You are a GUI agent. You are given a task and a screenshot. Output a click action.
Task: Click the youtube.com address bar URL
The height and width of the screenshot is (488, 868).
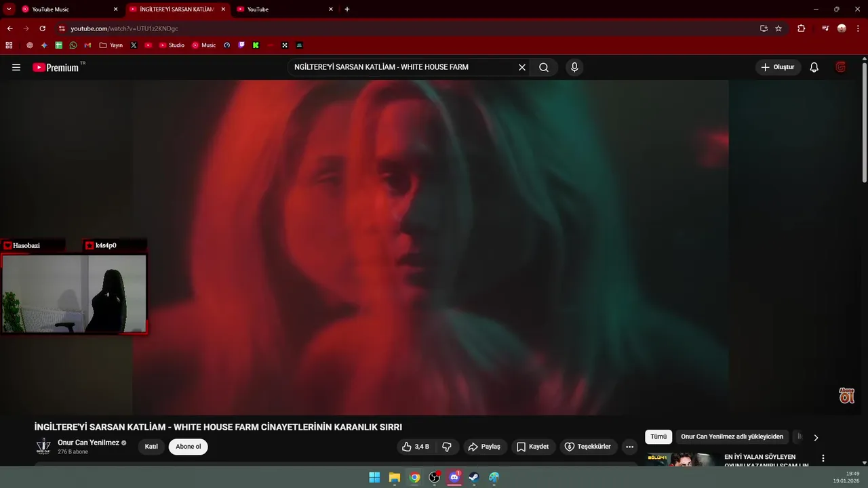(x=124, y=28)
